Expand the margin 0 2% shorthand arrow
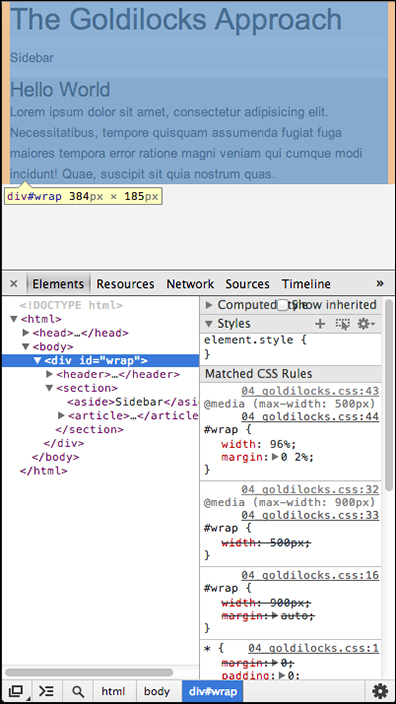Image resolution: width=396 pixels, height=704 pixels. [x=276, y=457]
